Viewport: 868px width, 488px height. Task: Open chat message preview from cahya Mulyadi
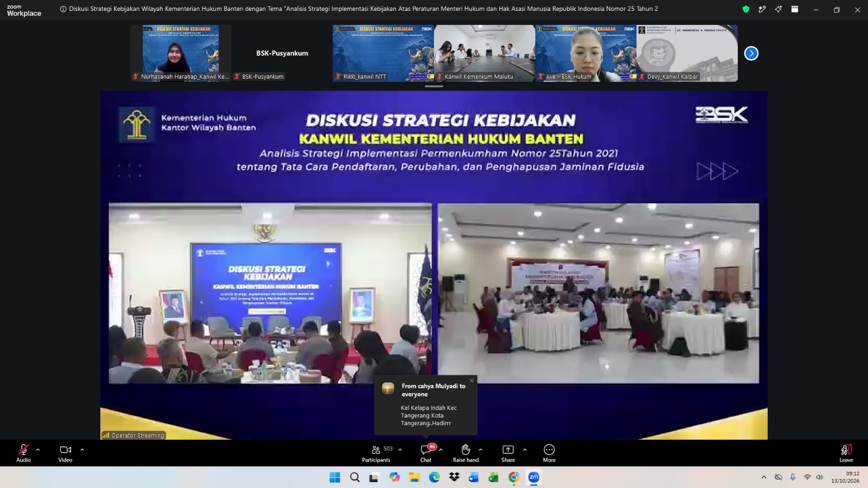coord(426,405)
